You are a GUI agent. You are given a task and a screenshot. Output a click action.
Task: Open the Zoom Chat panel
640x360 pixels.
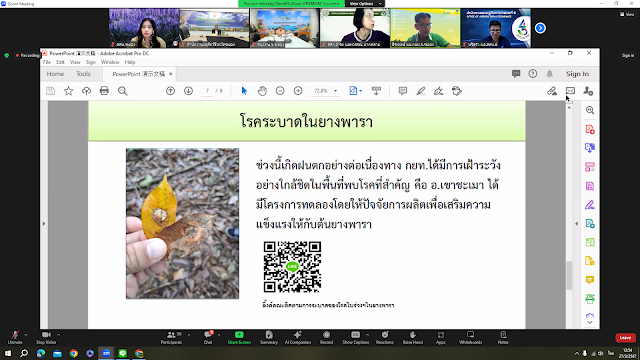208,337
